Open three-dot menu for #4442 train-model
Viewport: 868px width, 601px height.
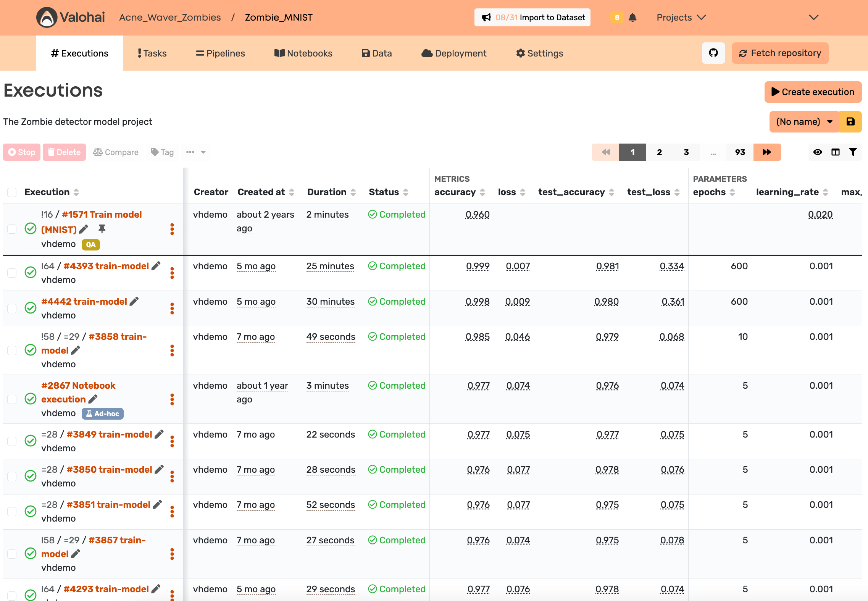click(172, 308)
